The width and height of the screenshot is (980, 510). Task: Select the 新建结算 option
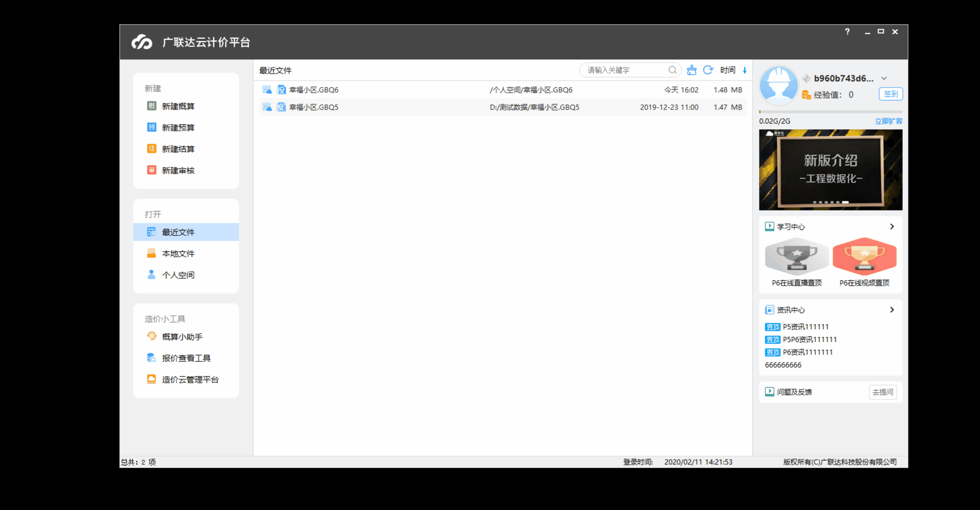pos(178,149)
